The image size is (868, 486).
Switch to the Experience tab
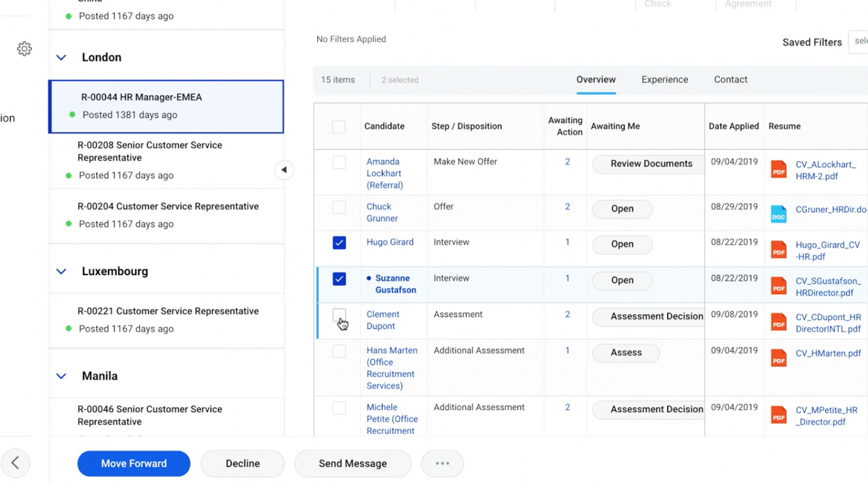665,79
